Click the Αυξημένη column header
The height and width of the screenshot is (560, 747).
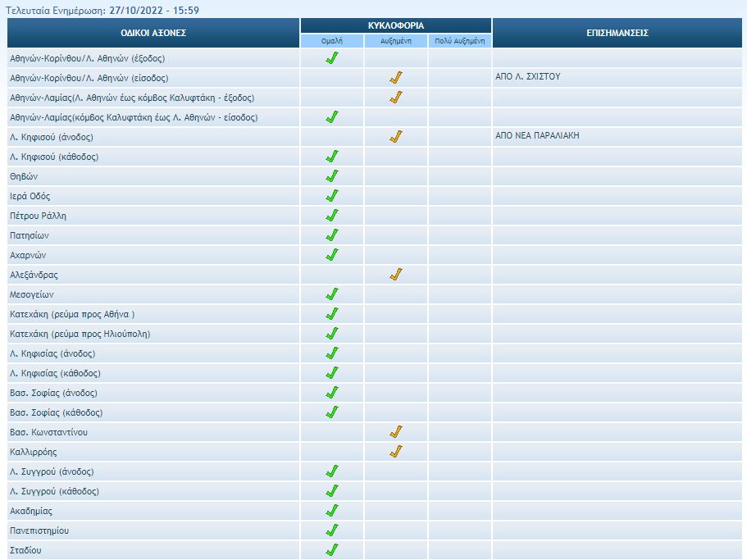396,40
